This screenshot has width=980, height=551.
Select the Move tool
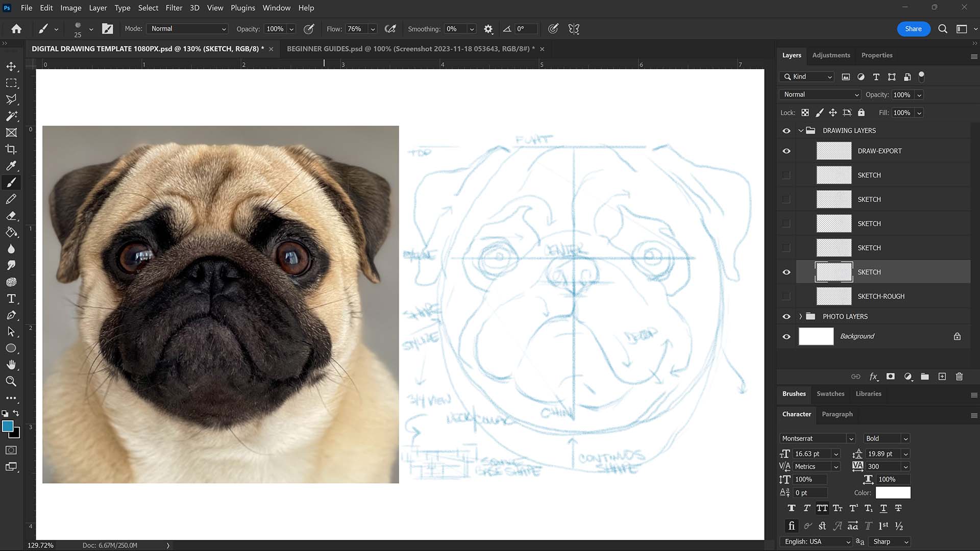pyautogui.click(x=11, y=66)
